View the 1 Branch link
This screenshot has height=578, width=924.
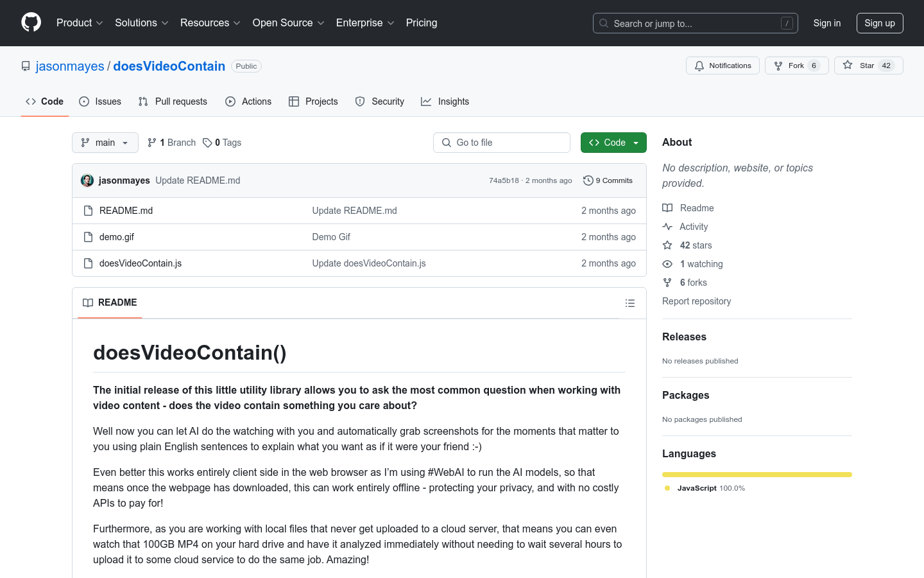171,143
